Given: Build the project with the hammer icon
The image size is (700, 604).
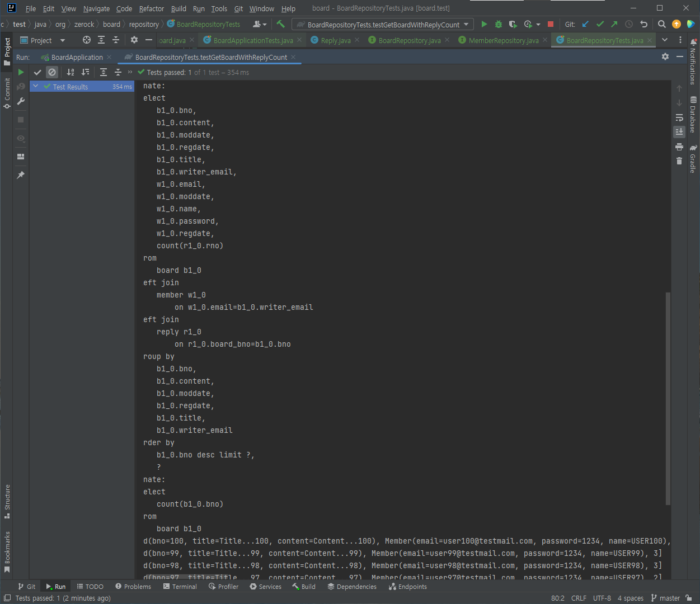Looking at the screenshot, I should pos(280,24).
